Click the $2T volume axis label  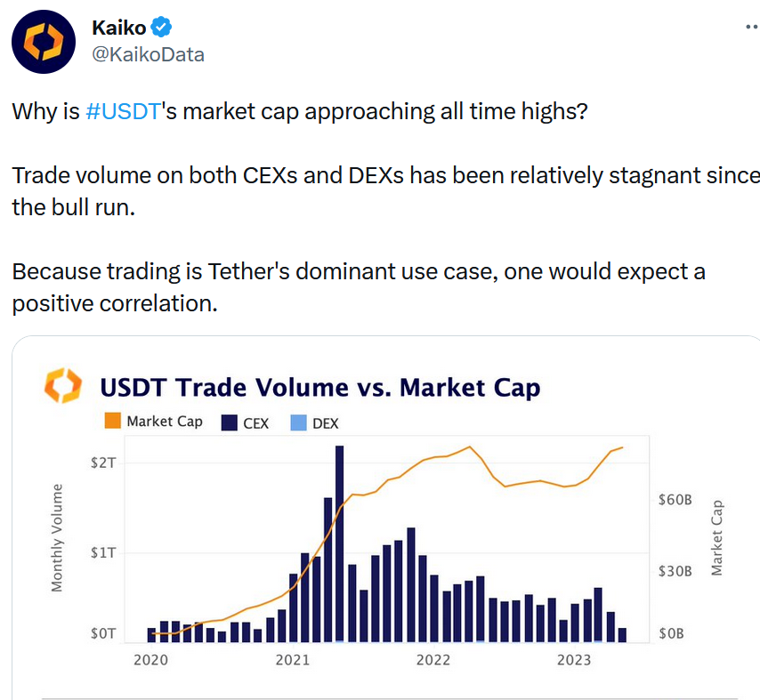coord(101,463)
